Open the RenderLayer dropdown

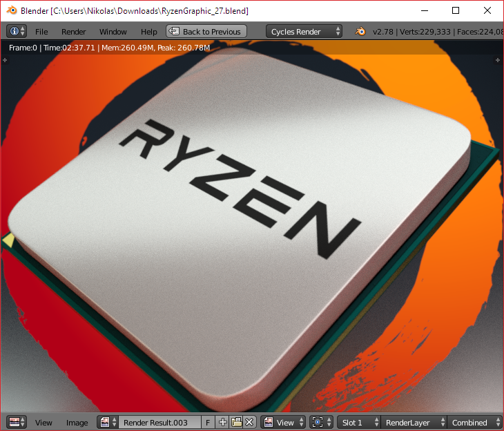point(414,422)
